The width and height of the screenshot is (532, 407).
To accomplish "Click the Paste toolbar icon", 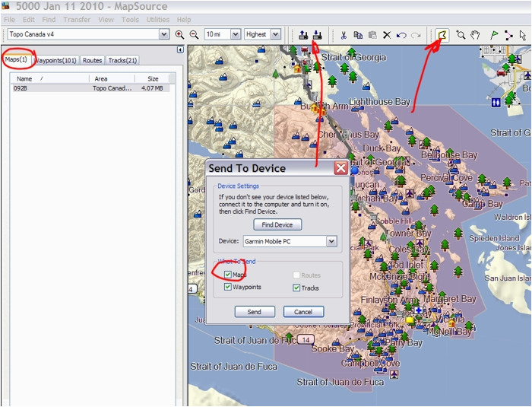I will pyautogui.click(x=372, y=35).
